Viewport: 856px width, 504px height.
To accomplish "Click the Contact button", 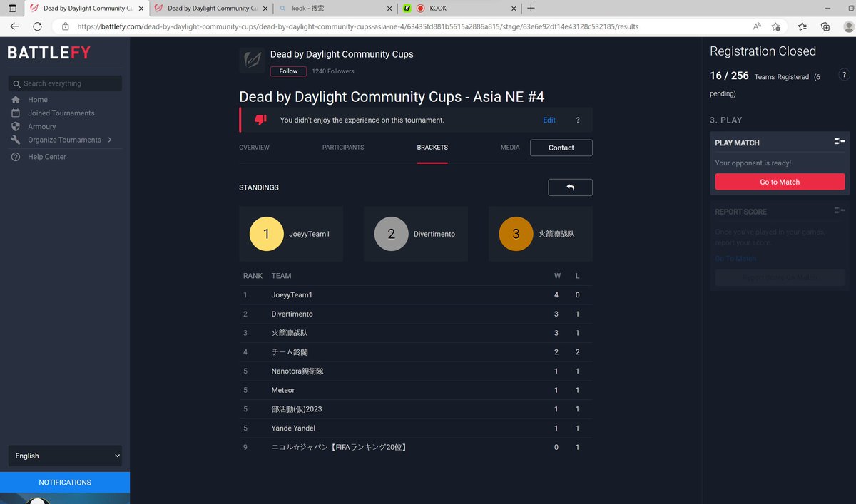I will click(x=561, y=148).
